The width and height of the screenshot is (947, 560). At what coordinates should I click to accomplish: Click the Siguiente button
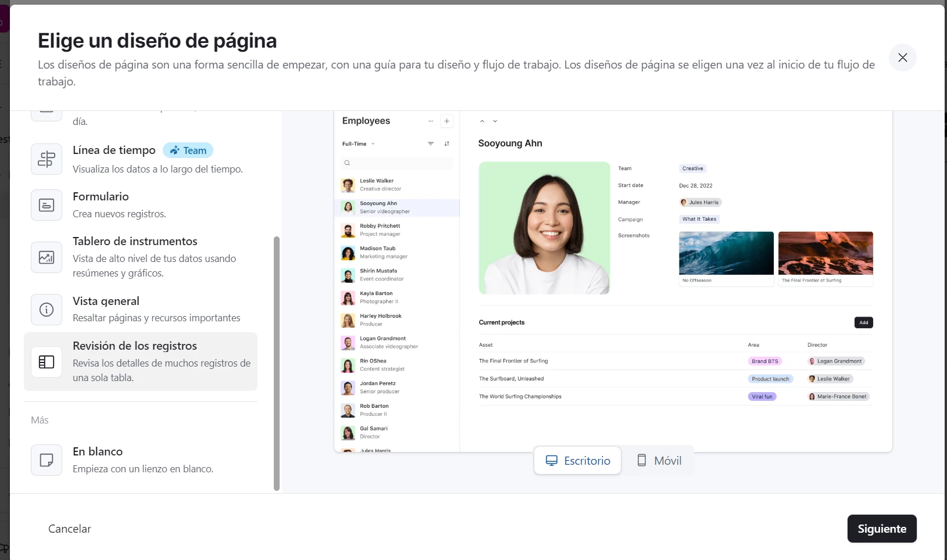882,529
